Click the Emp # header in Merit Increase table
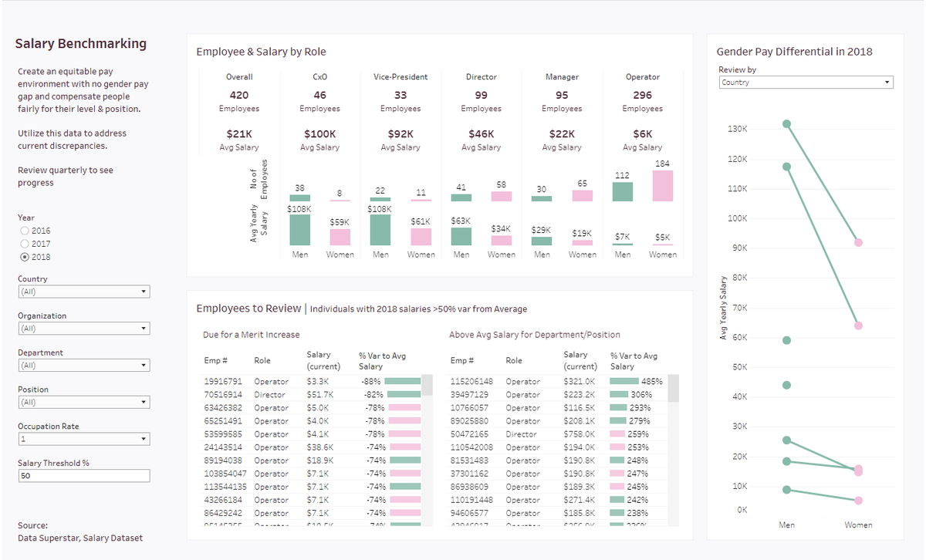The image size is (926, 560). coord(215,360)
